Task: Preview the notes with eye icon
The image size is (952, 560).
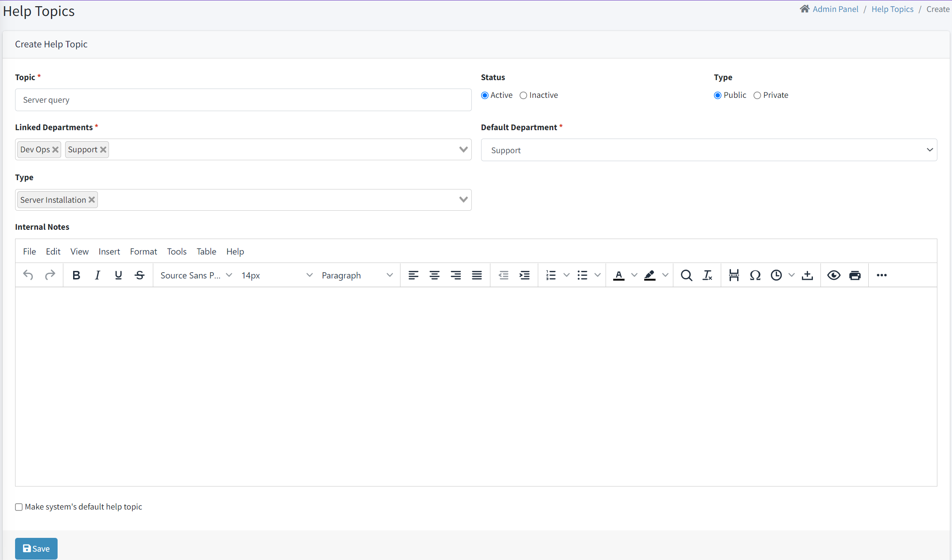Action: 833,275
